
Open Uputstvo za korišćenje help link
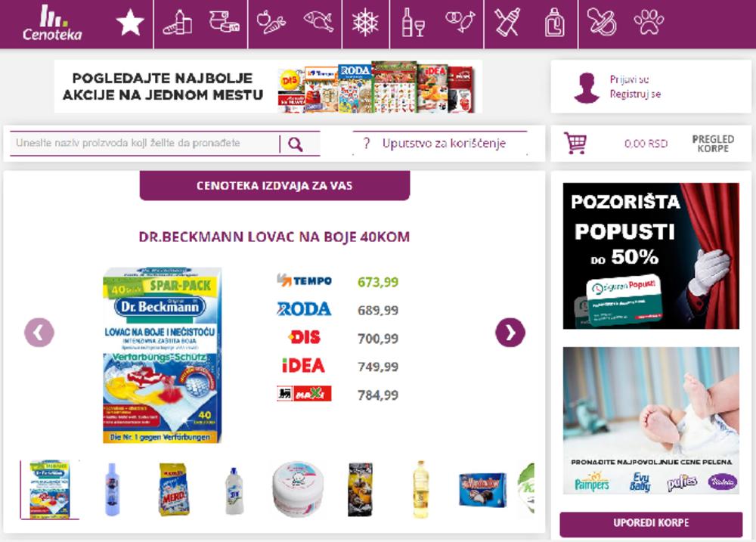coord(444,143)
